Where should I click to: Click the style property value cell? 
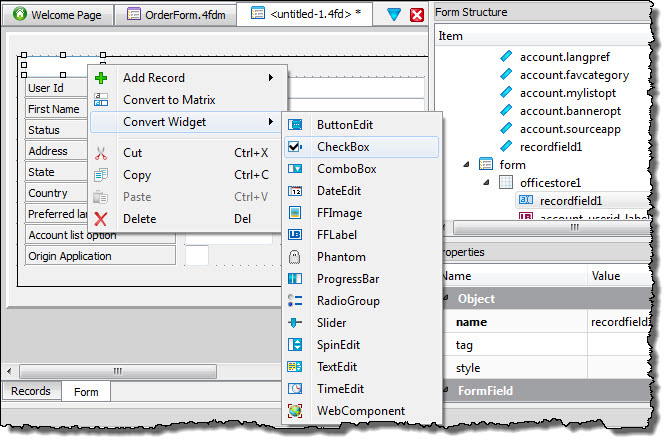point(620,368)
